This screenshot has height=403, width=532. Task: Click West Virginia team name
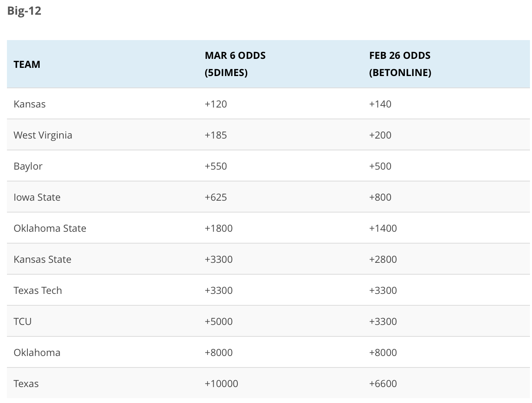point(43,135)
